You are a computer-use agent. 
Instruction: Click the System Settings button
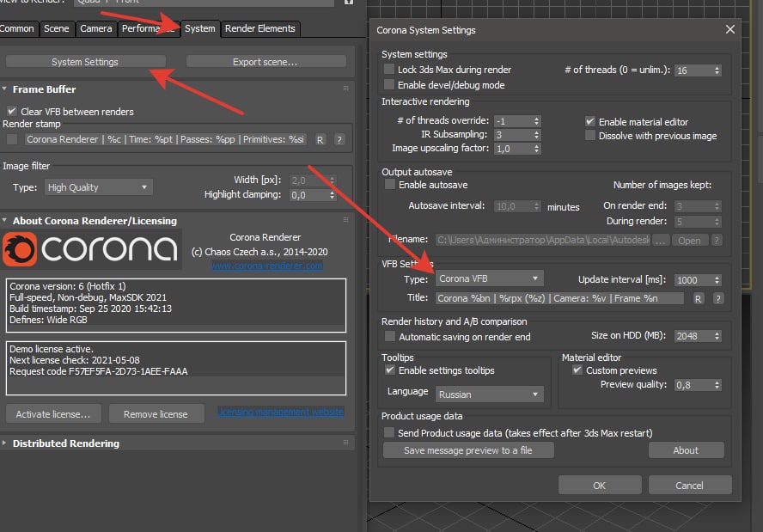(85, 62)
